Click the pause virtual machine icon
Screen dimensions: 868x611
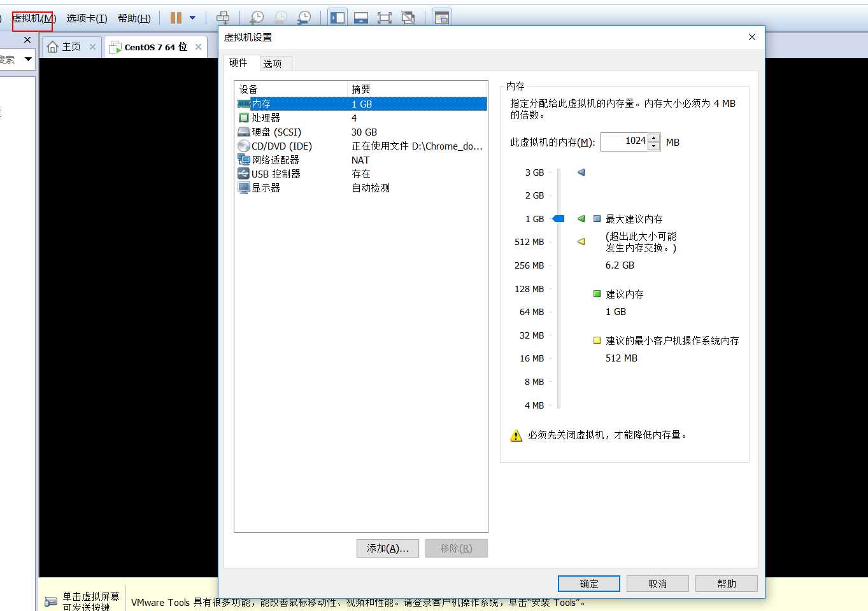[176, 18]
